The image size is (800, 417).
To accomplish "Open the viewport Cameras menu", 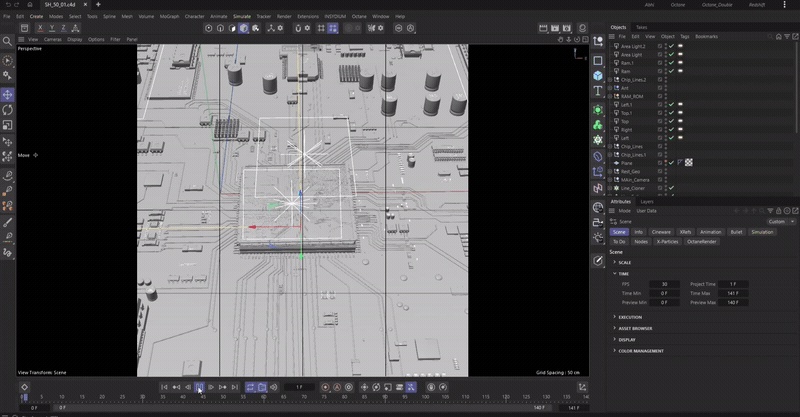I will click(53, 39).
